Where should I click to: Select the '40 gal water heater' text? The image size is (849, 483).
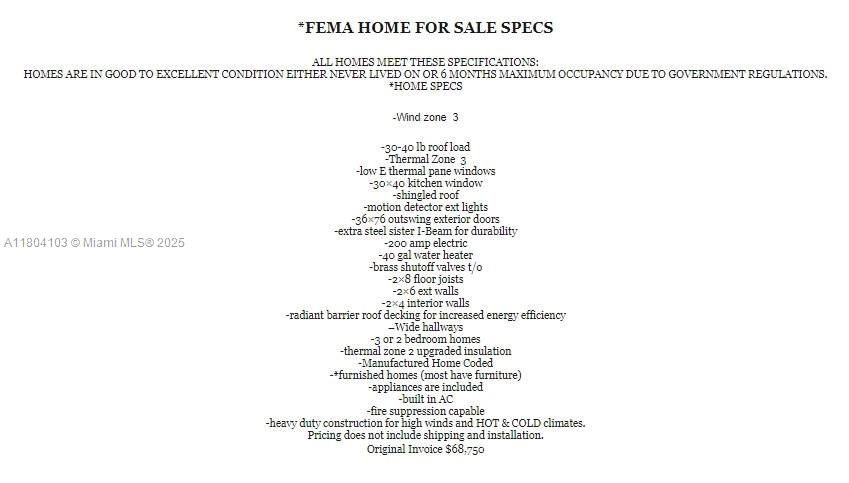pos(425,255)
